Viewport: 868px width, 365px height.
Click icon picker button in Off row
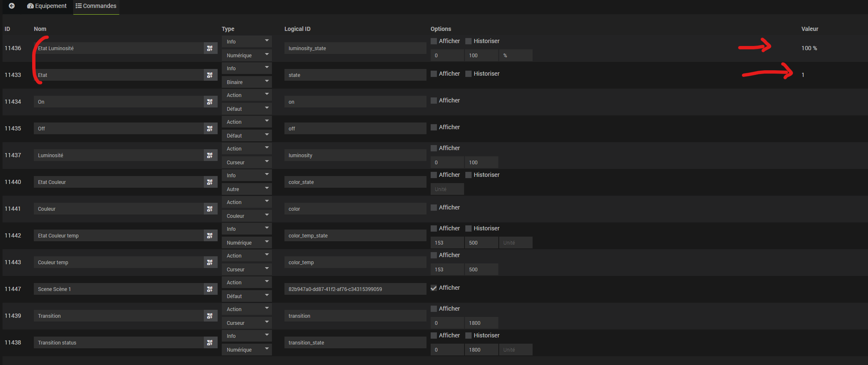210,129
